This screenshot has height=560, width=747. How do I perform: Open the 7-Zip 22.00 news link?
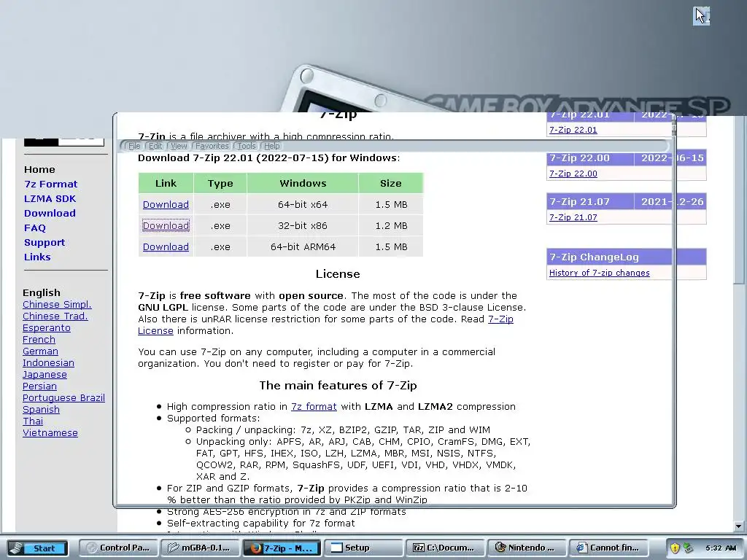click(573, 174)
